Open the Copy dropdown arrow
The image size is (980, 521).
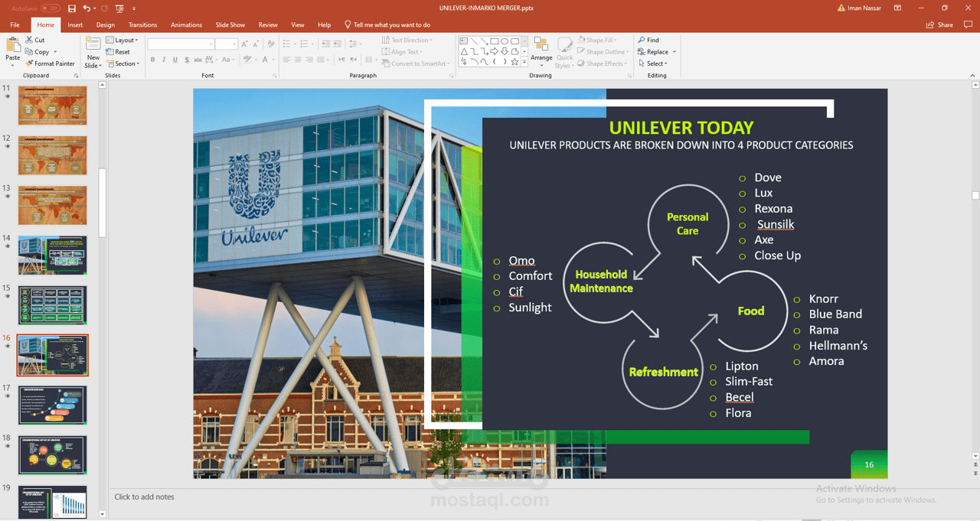click(x=55, y=52)
